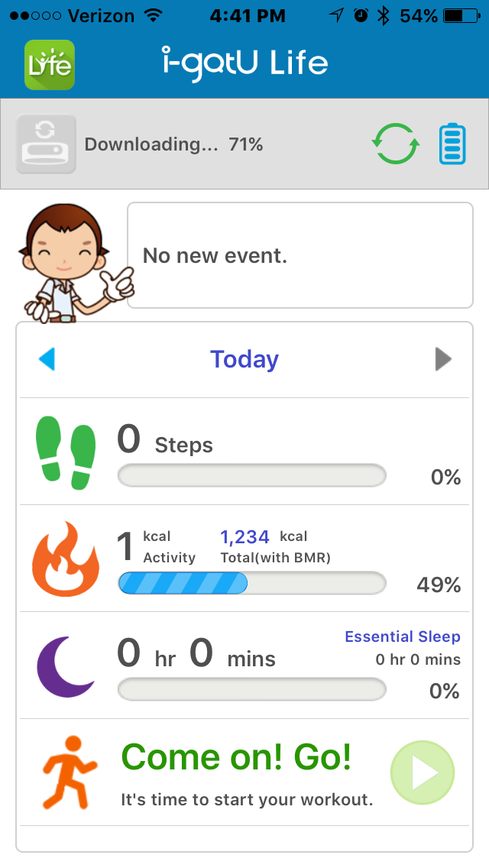This screenshot has width=489, height=868.
Task: Tap the orange flame calories icon
Action: pyautogui.click(x=65, y=559)
